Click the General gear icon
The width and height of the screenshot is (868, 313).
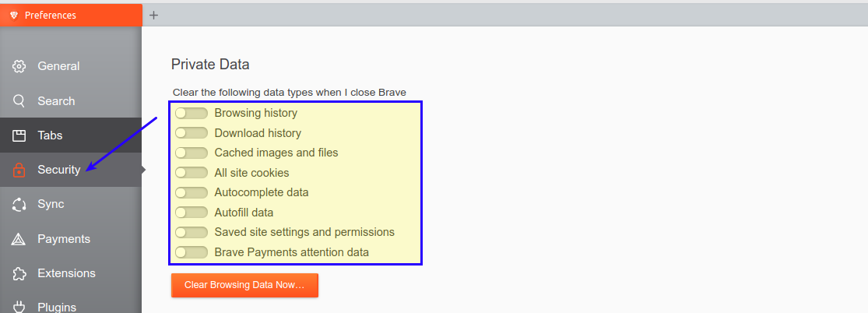(19, 66)
